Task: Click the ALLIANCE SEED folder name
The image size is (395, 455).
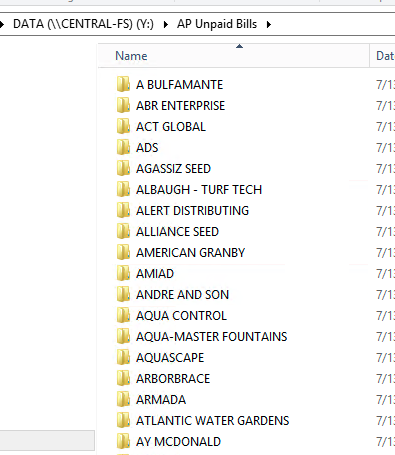Action: [x=177, y=232]
